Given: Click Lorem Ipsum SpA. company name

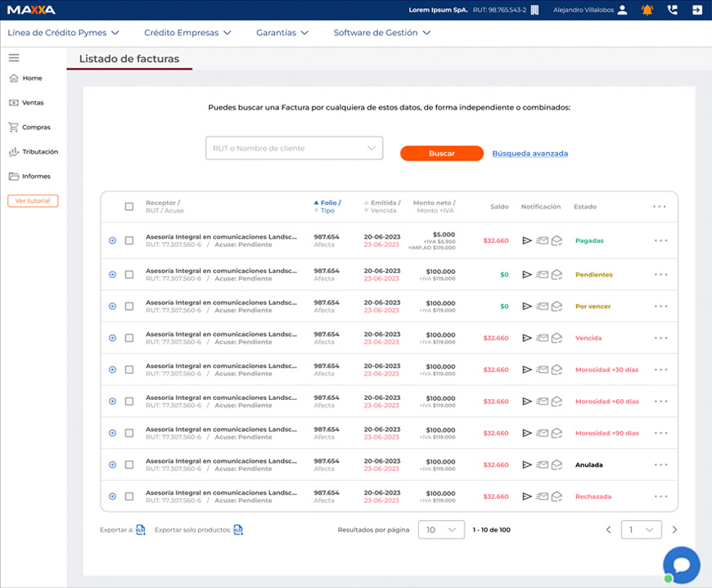Looking at the screenshot, I should pyautogui.click(x=438, y=10).
